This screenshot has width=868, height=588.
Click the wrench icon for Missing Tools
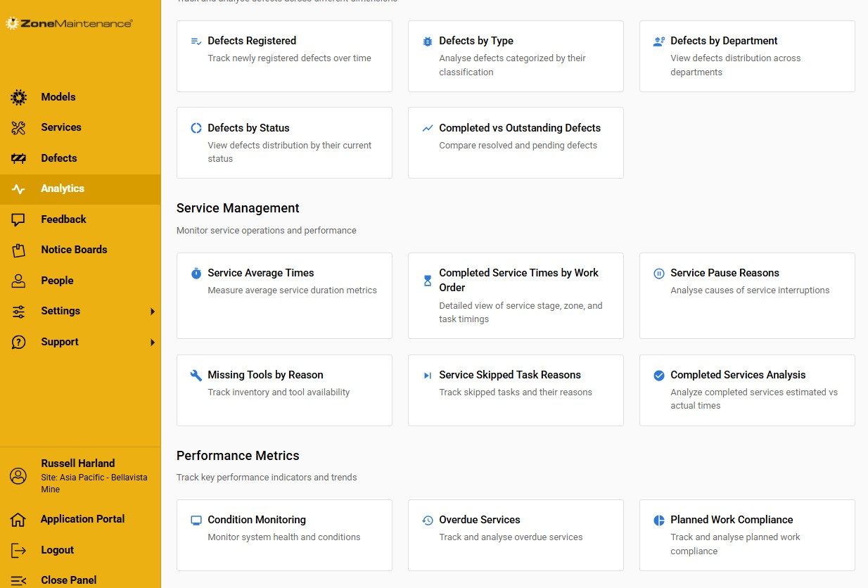coord(196,376)
